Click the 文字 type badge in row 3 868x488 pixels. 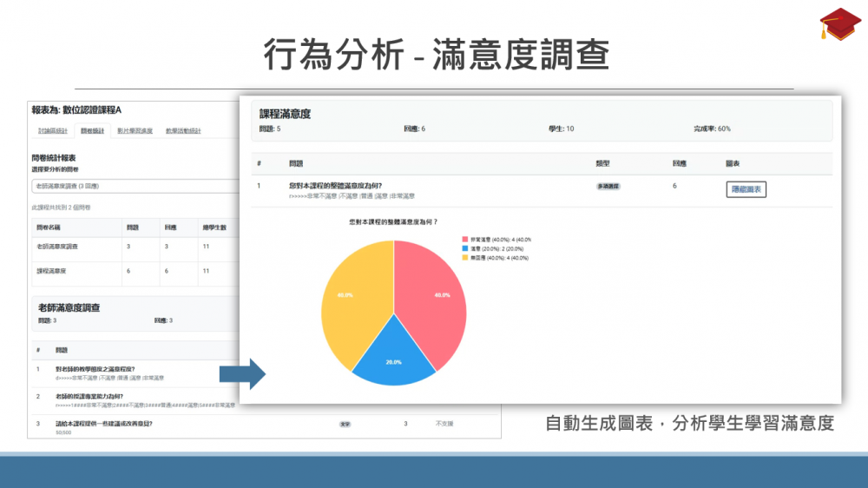345,424
